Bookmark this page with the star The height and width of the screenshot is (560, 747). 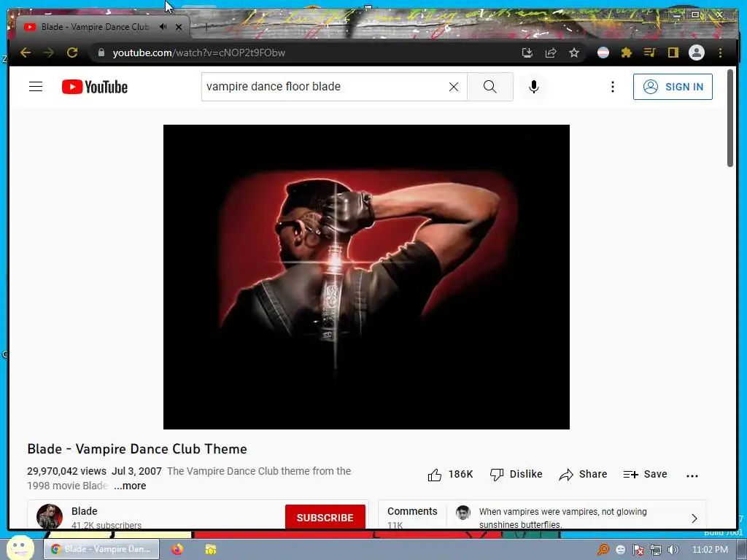click(574, 52)
